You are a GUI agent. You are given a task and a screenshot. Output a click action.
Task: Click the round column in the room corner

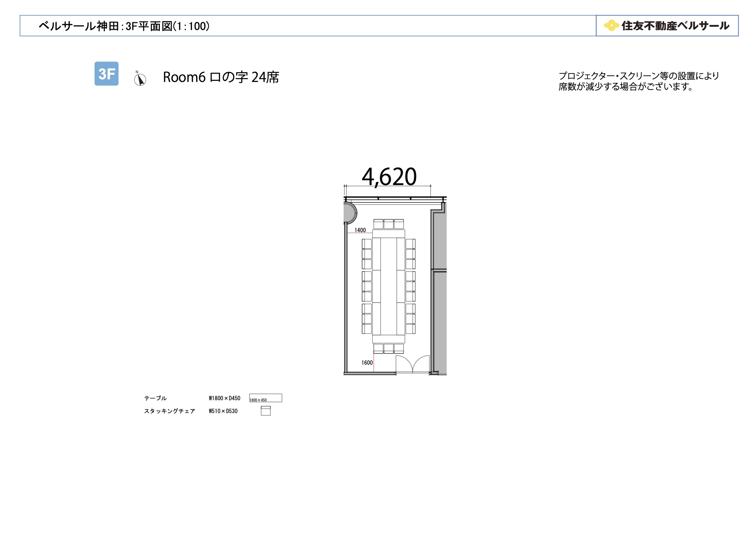click(350, 213)
